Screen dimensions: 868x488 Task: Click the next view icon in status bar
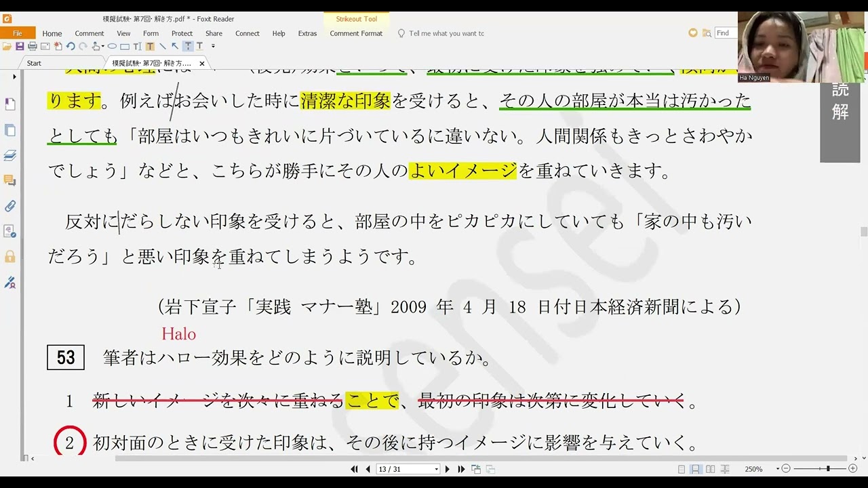490,469
